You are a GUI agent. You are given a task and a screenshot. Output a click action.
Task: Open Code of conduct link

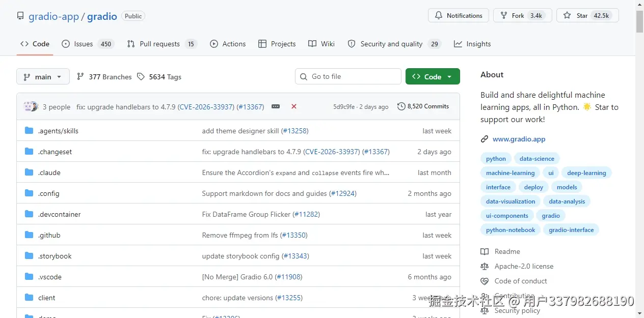coord(514,281)
